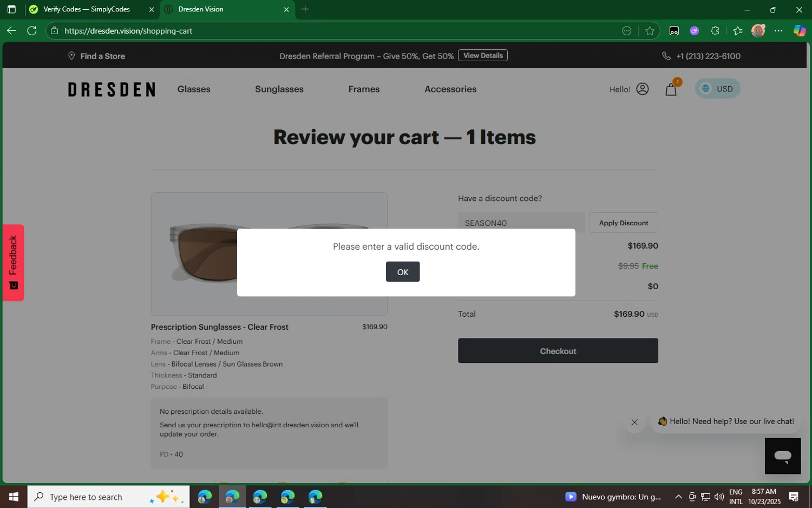Proceed with the Checkout button
Image resolution: width=812 pixels, height=508 pixels.
click(x=558, y=351)
